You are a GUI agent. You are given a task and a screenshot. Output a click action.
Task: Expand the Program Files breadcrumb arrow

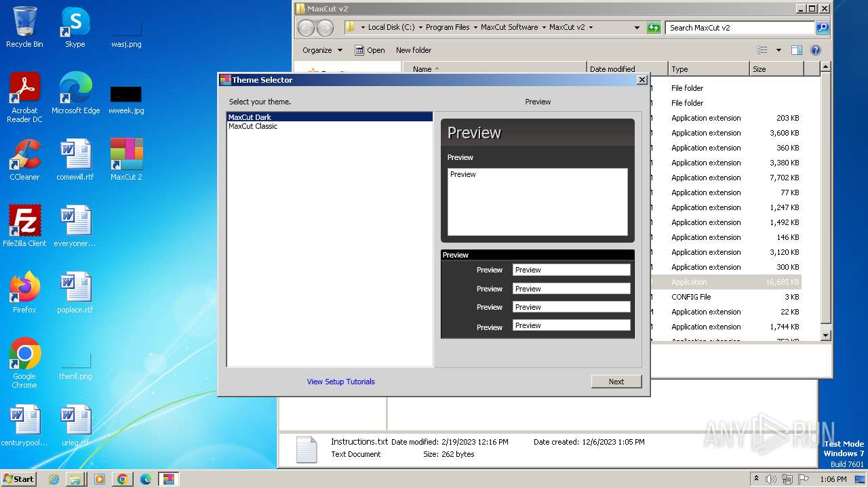click(x=475, y=28)
